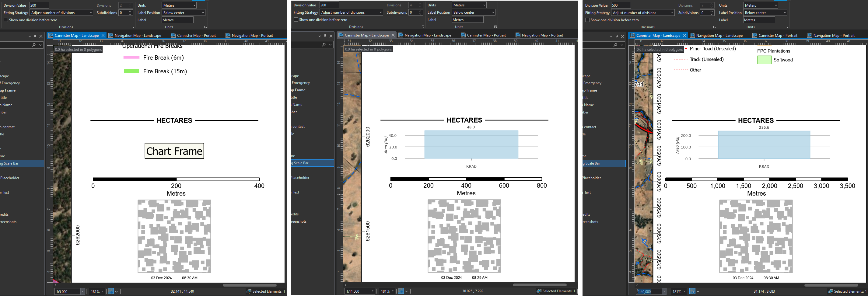Click the Selected Elements icon in the status bar
The image size is (868, 296).
[249, 291]
